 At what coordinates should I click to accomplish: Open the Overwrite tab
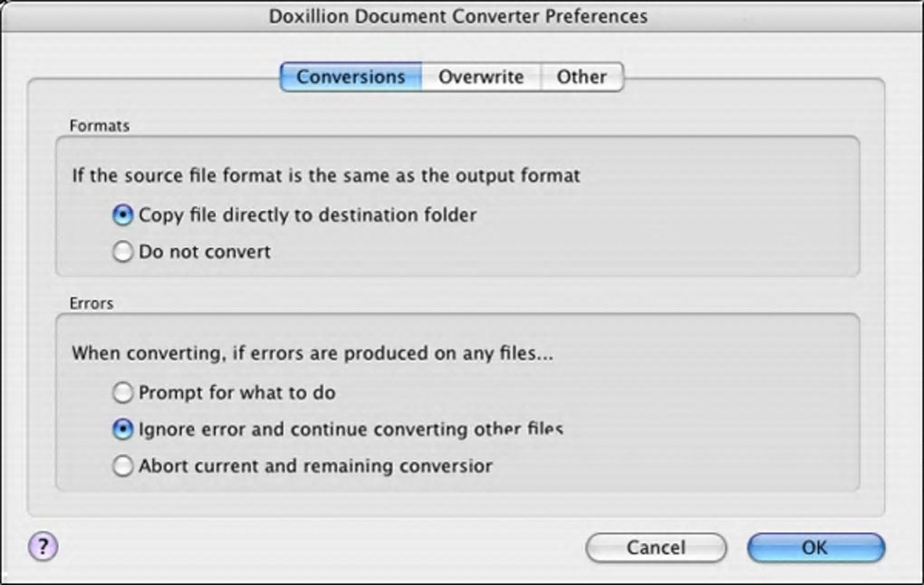click(x=481, y=77)
